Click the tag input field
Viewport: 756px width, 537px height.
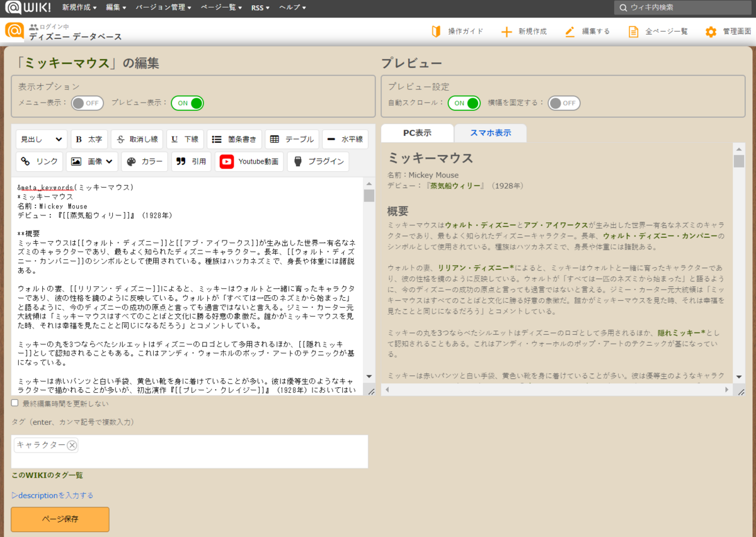coord(190,452)
